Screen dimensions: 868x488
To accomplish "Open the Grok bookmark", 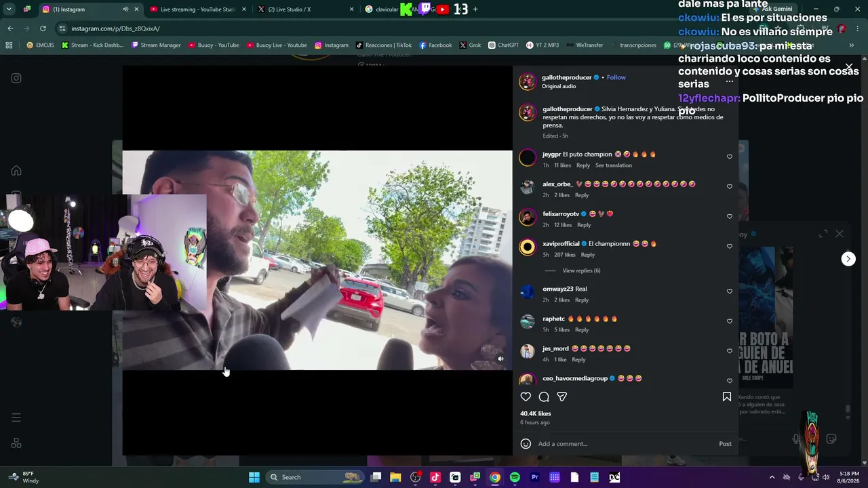I will [x=470, y=45].
